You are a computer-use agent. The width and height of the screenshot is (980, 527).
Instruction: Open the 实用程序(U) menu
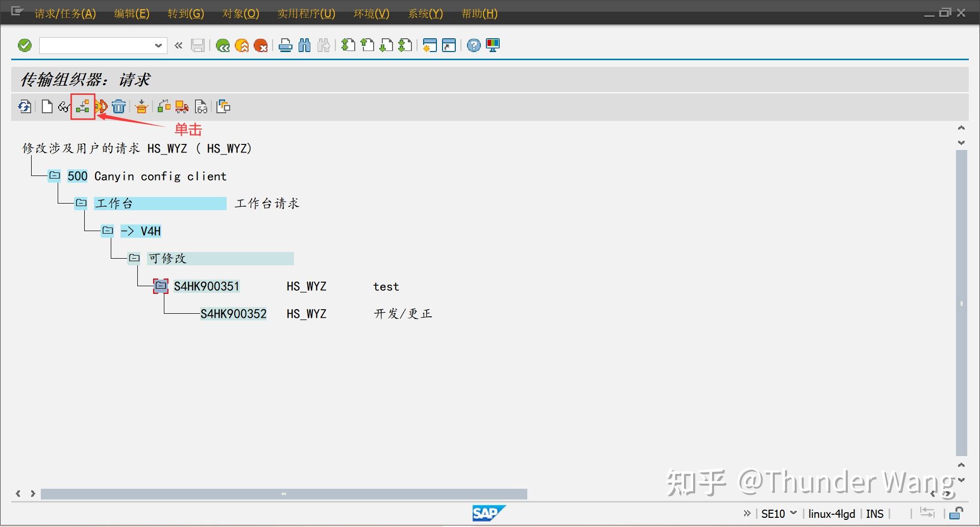coord(305,13)
